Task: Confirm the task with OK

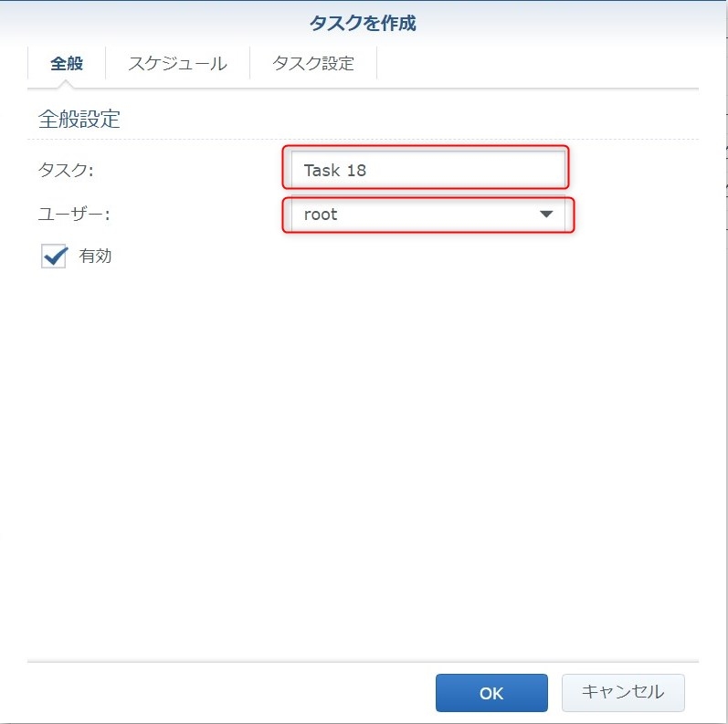Action: point(491,693)
